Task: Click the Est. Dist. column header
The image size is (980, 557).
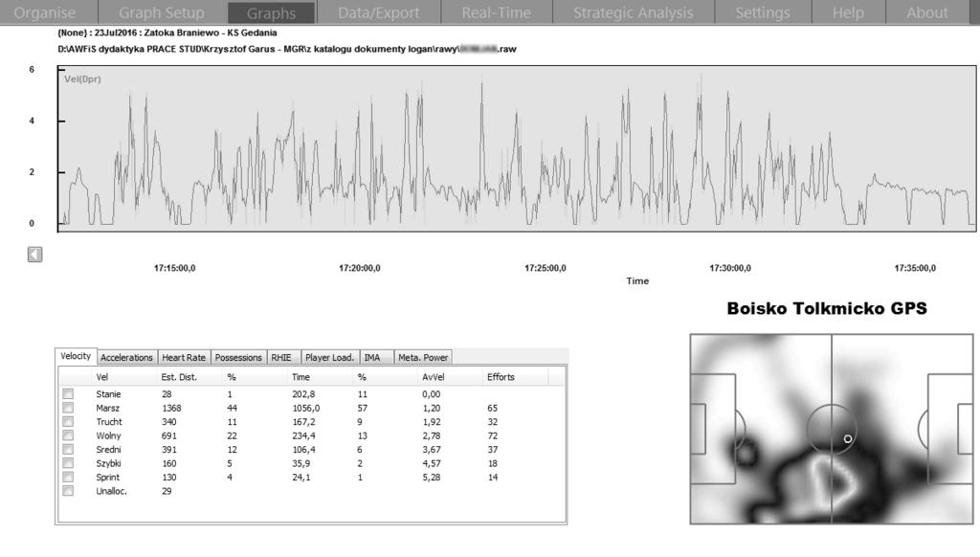Action: (x=179, y=377)
